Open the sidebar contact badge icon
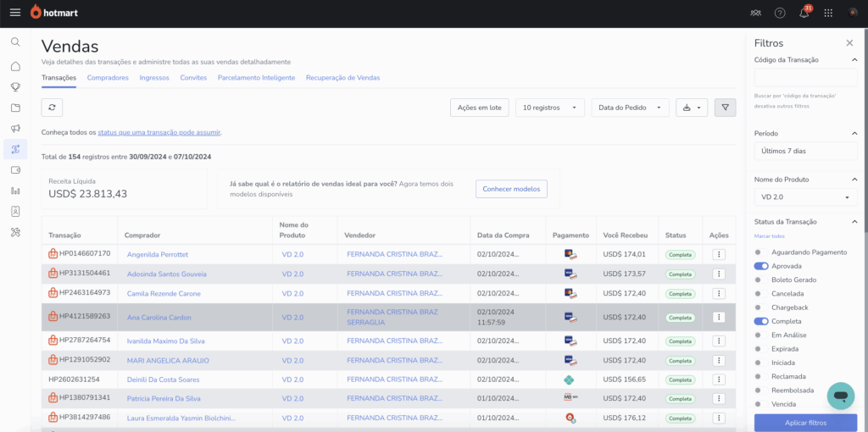 [x=15, y=211]
